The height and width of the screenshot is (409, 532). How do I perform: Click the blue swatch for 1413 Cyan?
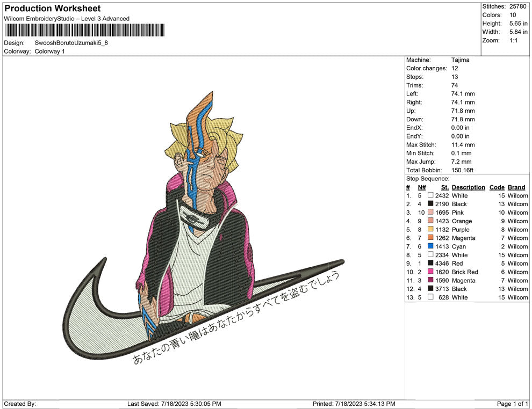point(430,246)
